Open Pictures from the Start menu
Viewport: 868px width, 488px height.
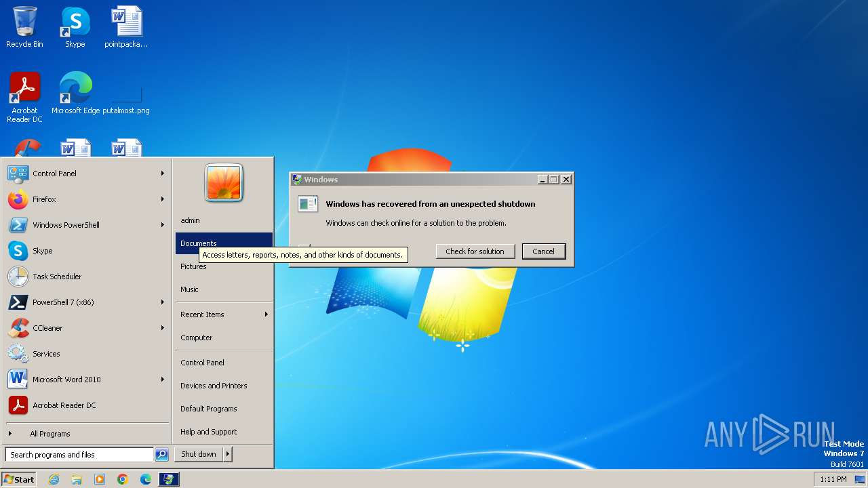[x=224, y=266]
